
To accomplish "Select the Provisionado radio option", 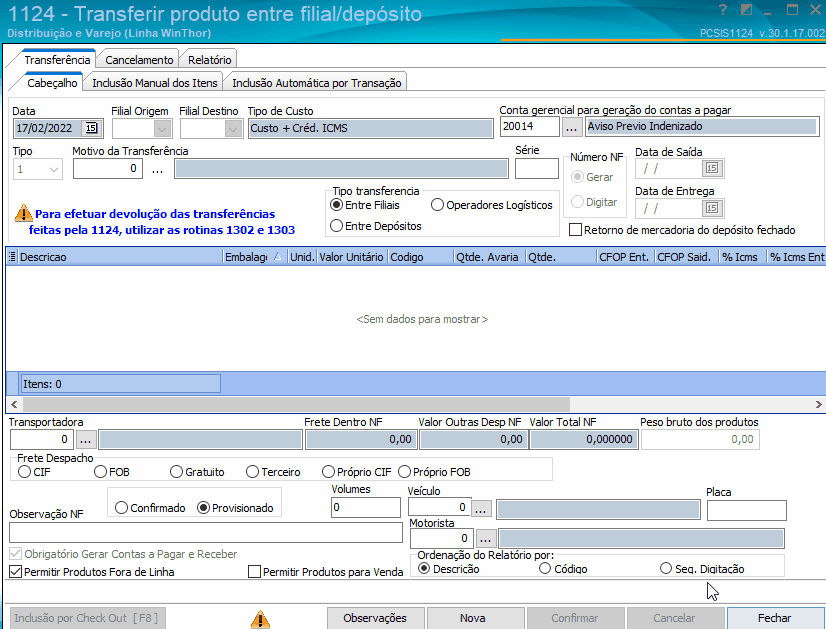I will coord(235,508).
